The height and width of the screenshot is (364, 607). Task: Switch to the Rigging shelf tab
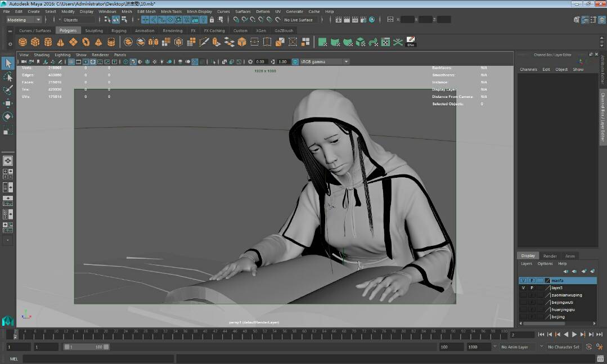[119, 30]
